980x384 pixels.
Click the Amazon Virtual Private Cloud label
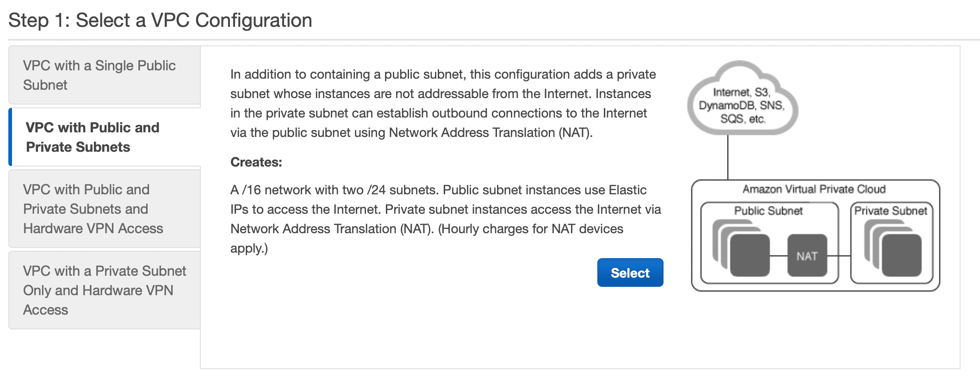pyautogui.click(x=814, y=189)
